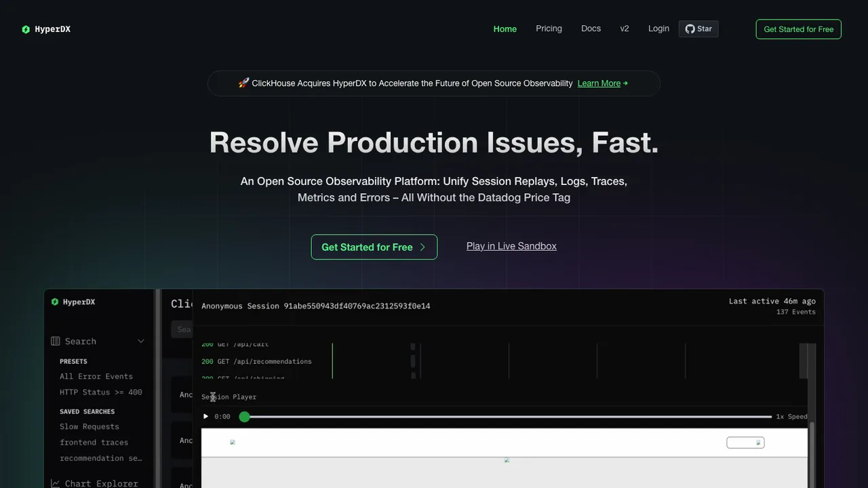868x488 pixels.
Task: Click the outlined button in replayed page header
Action: click(x=745, y=443)
